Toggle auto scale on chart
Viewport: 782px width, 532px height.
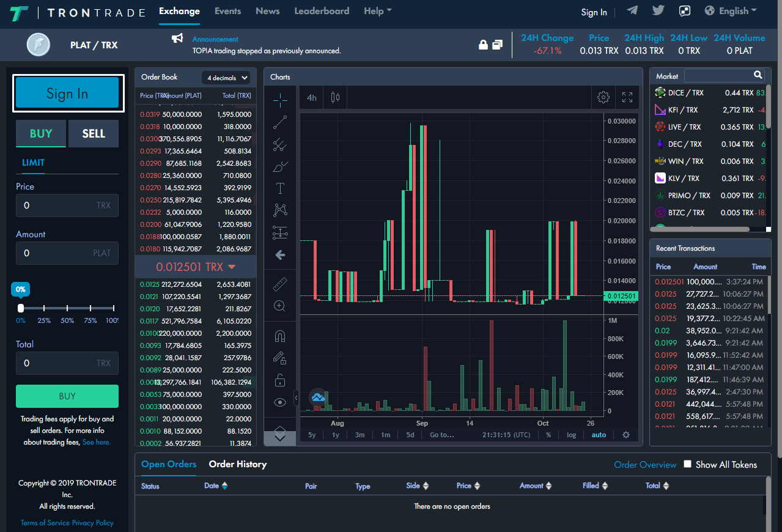tap(599, 435)
